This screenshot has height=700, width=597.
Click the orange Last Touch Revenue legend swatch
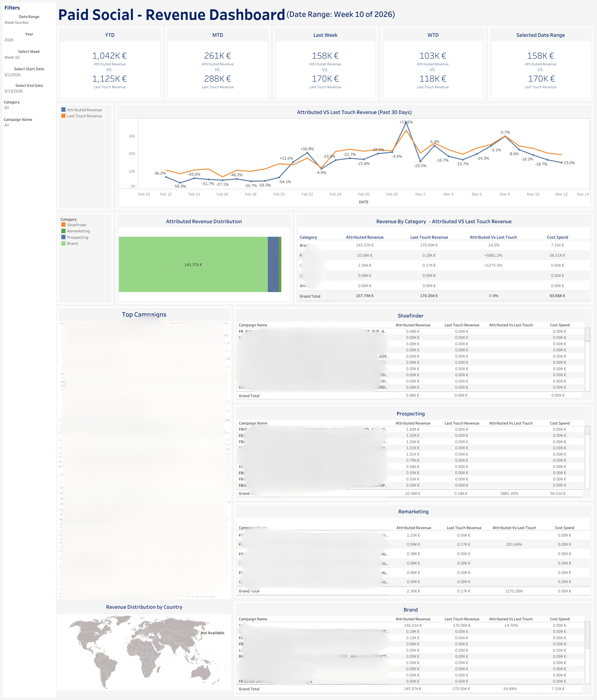pos(63,116)
